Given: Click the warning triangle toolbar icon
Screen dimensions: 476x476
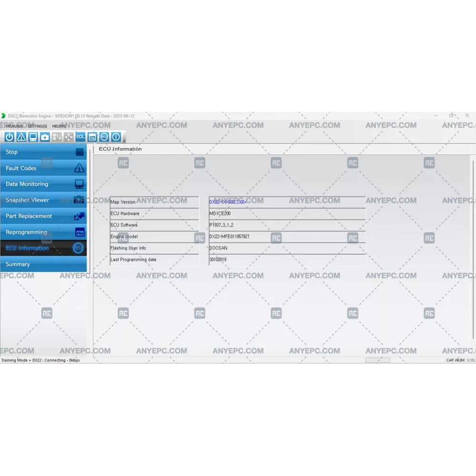Looking at the screenshot, I should [x=21, y=137].
